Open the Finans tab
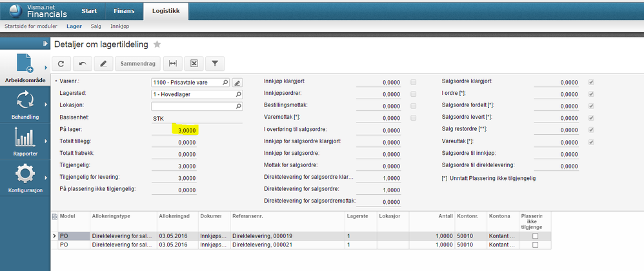644x271 pixels. (x=124, y=11)
